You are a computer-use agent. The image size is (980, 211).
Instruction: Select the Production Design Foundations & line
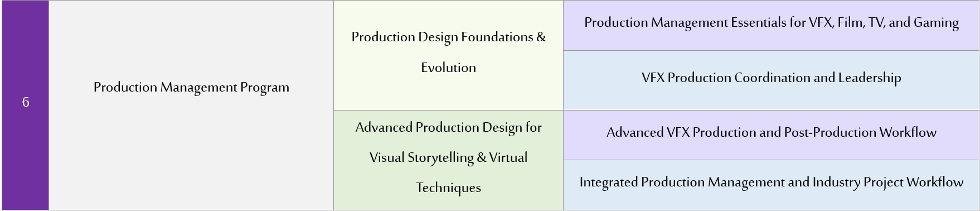click(x=449, y=37)
